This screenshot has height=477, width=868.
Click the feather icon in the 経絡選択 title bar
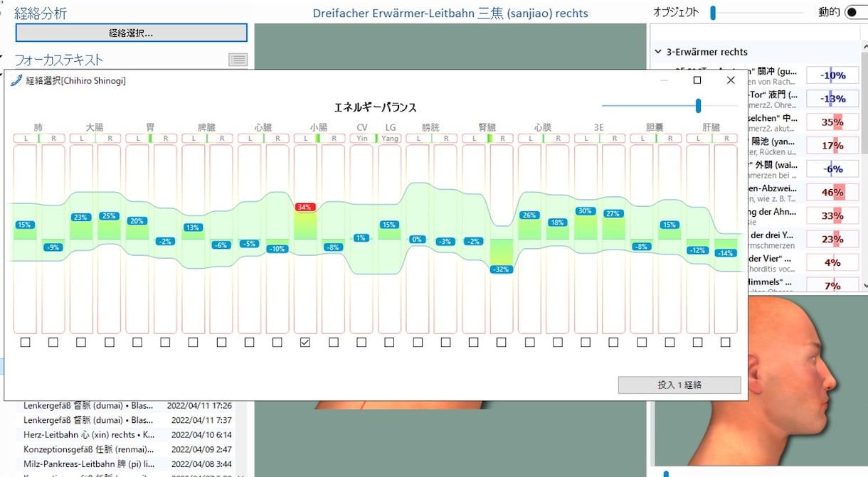pyautogui.click(x=16, y=80)
